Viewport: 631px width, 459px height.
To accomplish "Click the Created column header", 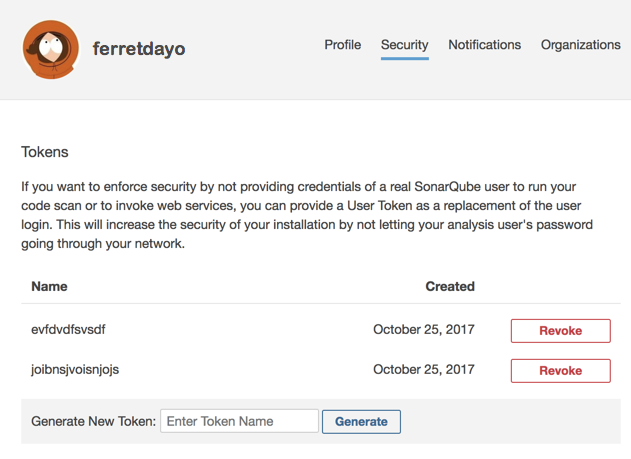I will tap(450, 286).
